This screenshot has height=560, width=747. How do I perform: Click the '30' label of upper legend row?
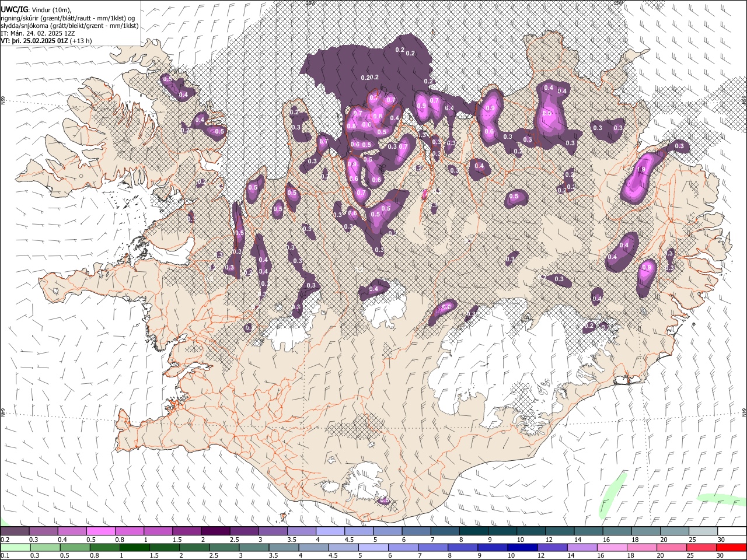(x=721, y=540)
